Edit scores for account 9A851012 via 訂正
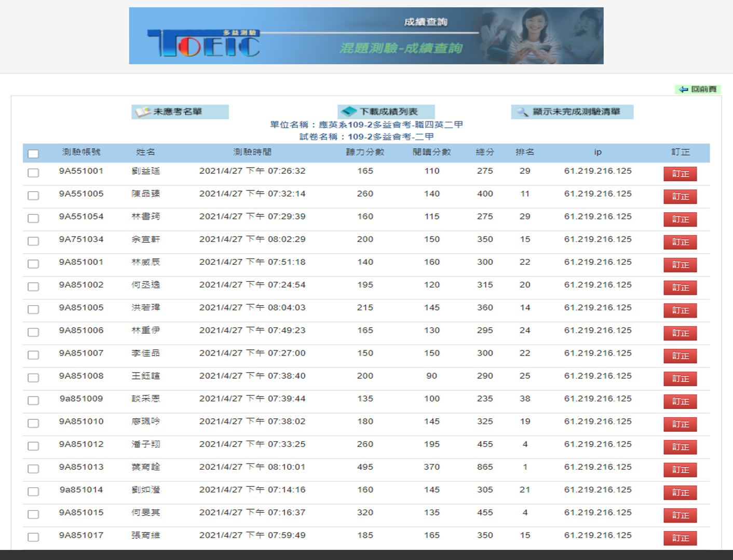733x560 pixels. point(680,448)
